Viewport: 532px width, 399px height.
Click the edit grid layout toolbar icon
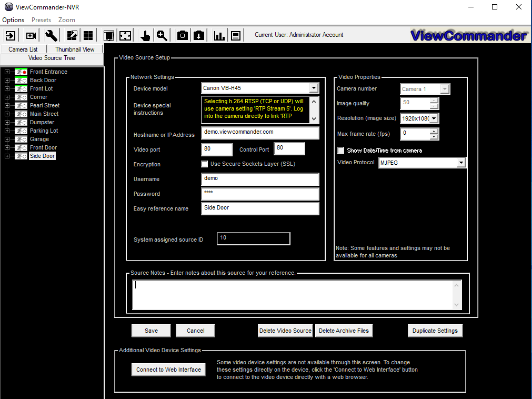tap(72, 35)
